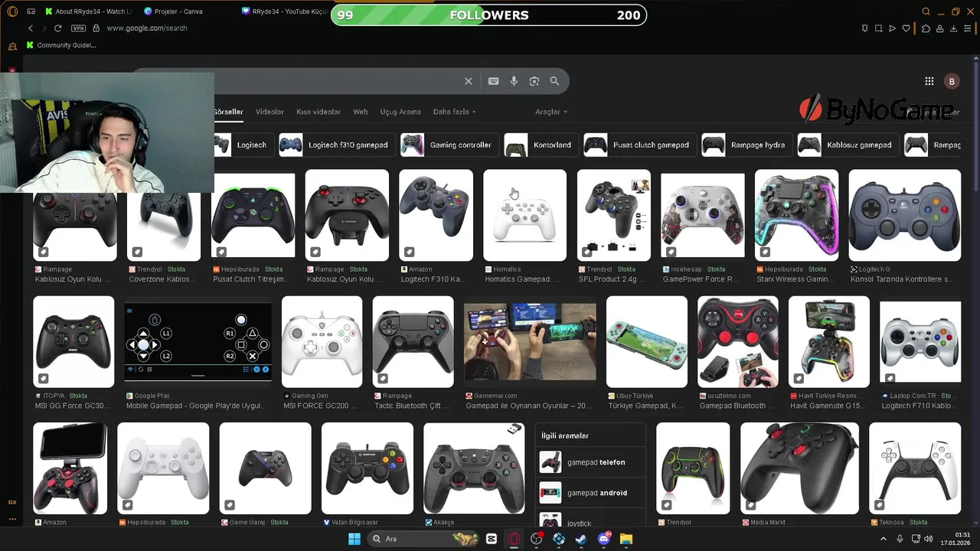Clear the search box with the X icon
The width and height of the screenshot is (980, 551).
click(x=469, y=81)
